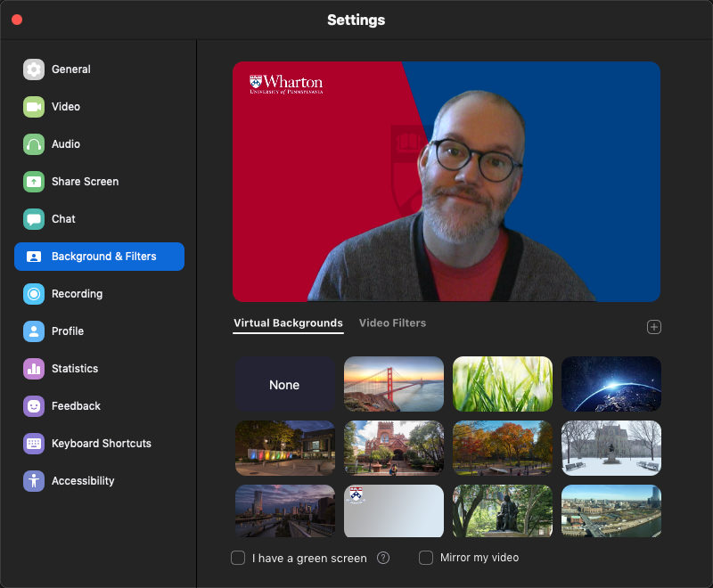This screenshot has height=588, width=713.
Task: Open the Chat bubble icon
Action: click(x=34, y=219)
